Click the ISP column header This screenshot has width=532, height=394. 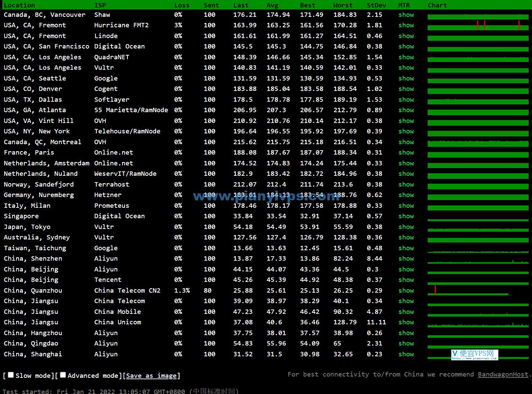pos(100,5)
